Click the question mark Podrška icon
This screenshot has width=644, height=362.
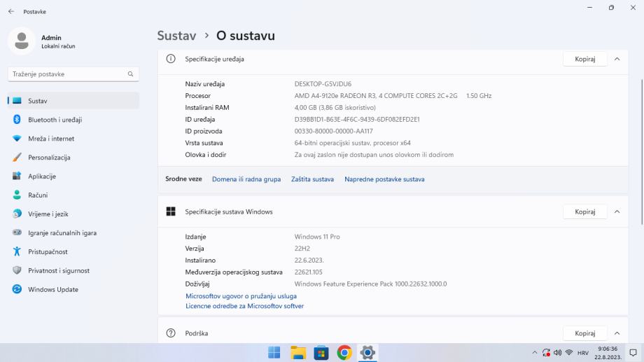point(171,333)
